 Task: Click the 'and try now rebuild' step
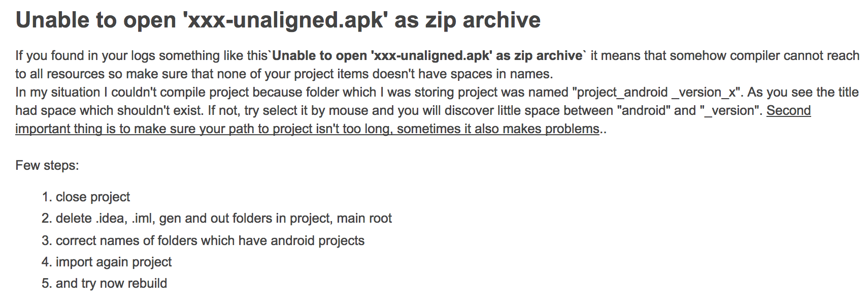pyautogui.click(x=111, y=283)
